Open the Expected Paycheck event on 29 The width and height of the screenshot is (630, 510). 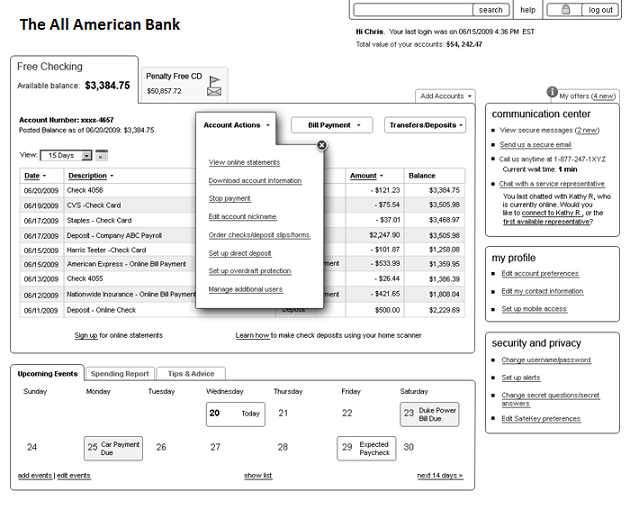pos(366,448)
